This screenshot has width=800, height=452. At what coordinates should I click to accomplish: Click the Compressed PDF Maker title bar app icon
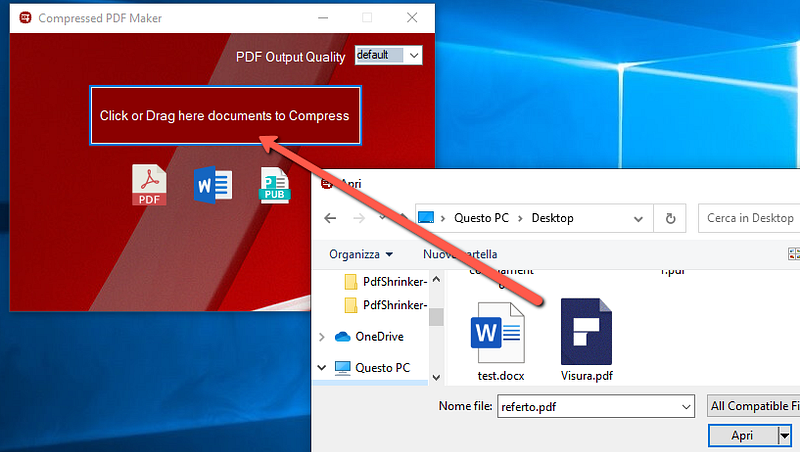25,18
